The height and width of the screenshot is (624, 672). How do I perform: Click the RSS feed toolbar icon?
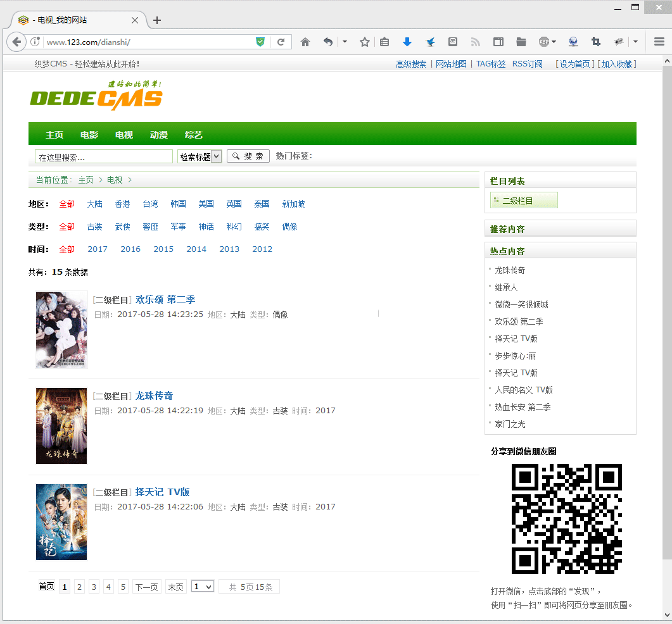(476, 42)
